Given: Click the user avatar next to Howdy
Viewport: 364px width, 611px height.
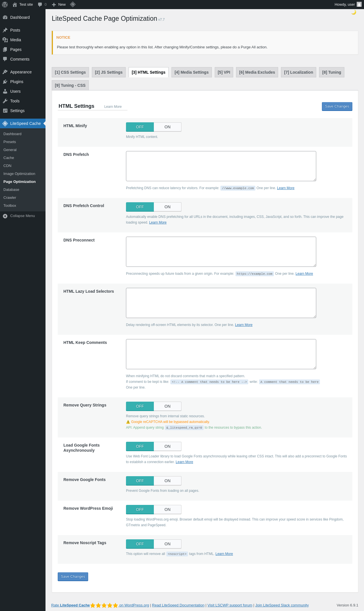Looking at the screenshot, I should [x=359, y=5].
